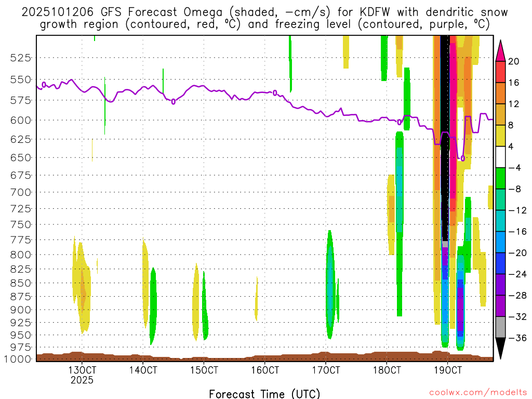Click the 850 pressure level label

pos(21,283)
